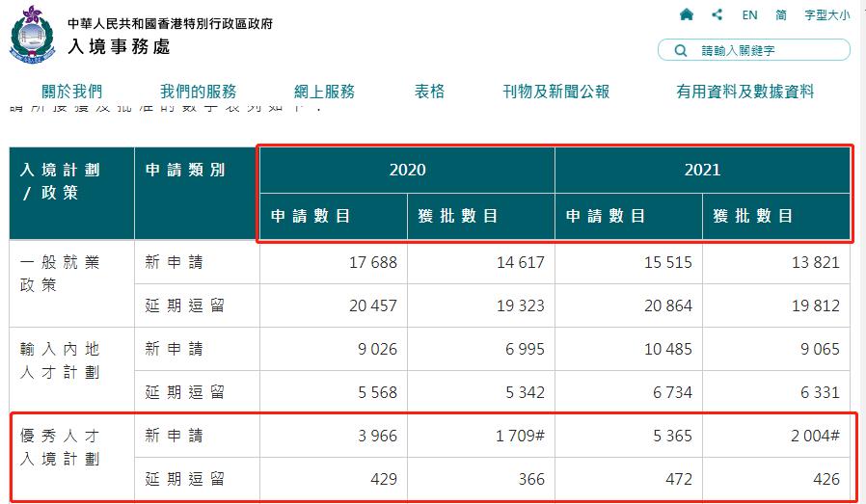
Task: Switch to Simplified Chinese (简)
Action: pos(781,14)
